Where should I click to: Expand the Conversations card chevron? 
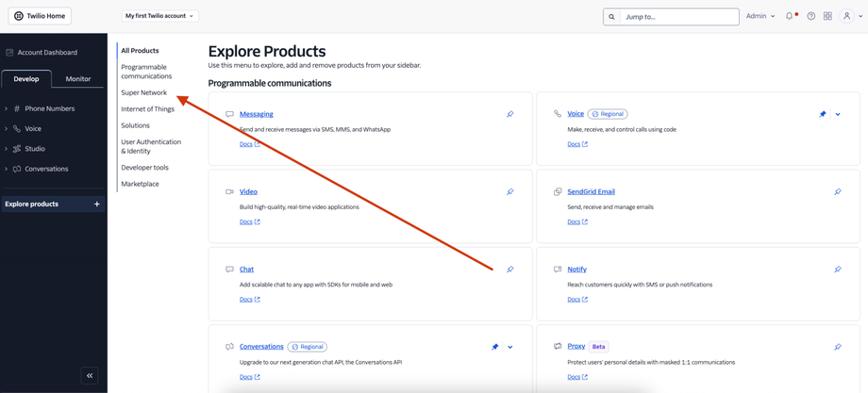pyautogui.click(x=510, y=347)
